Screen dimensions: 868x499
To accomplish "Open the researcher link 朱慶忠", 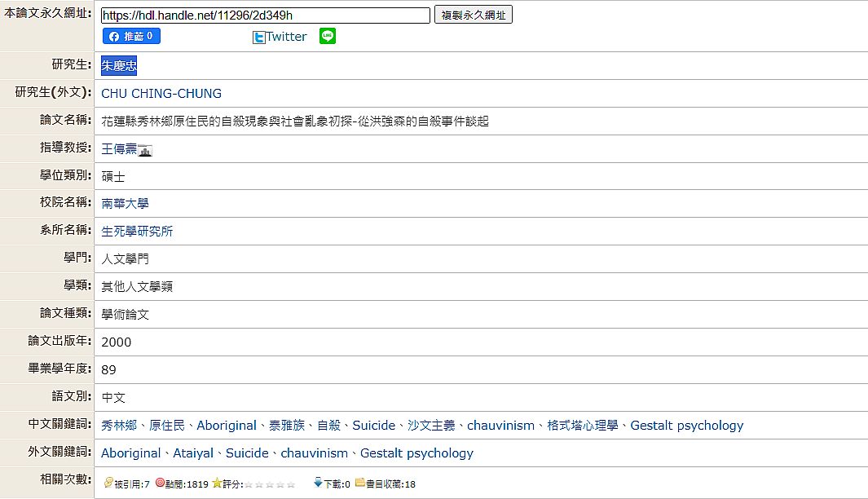I will (x=119, y=66).
